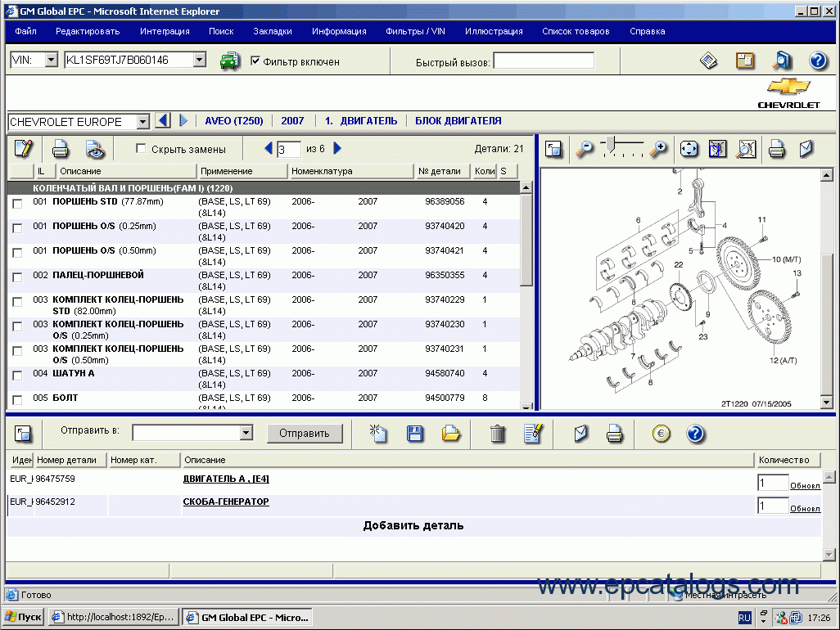
Task: Email the illustration using envelope icon
Action: pyautogui.click(x=806, y=149)
